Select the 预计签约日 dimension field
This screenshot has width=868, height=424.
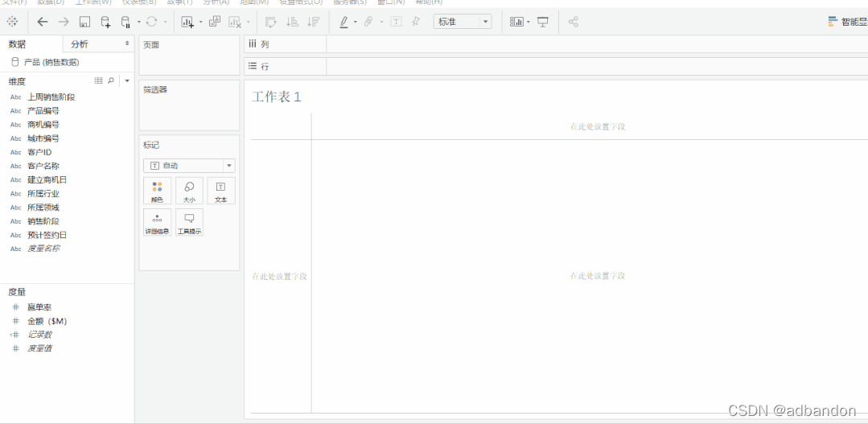click(x=47, y=235)
